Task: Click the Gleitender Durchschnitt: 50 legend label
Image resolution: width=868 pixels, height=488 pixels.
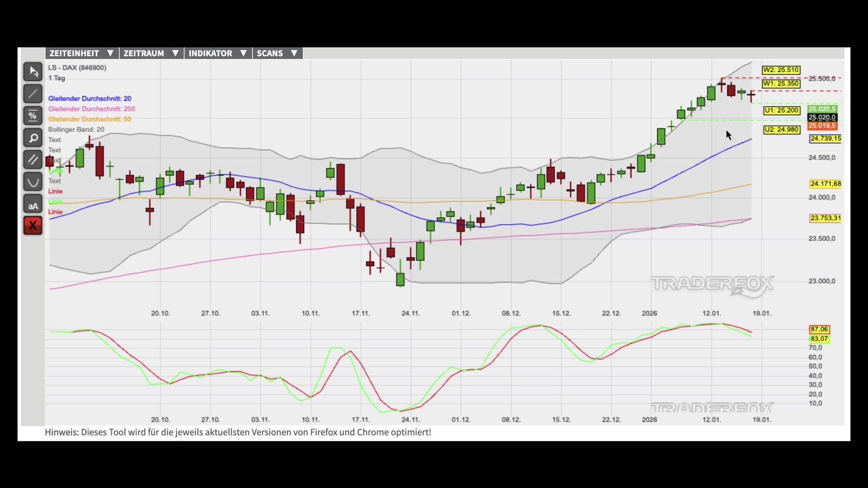Action: point(90,119)
